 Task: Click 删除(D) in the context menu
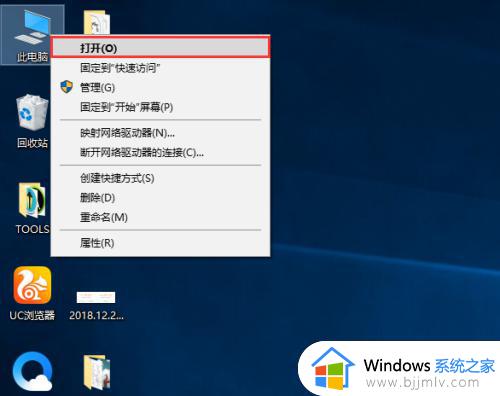[160, 198]
